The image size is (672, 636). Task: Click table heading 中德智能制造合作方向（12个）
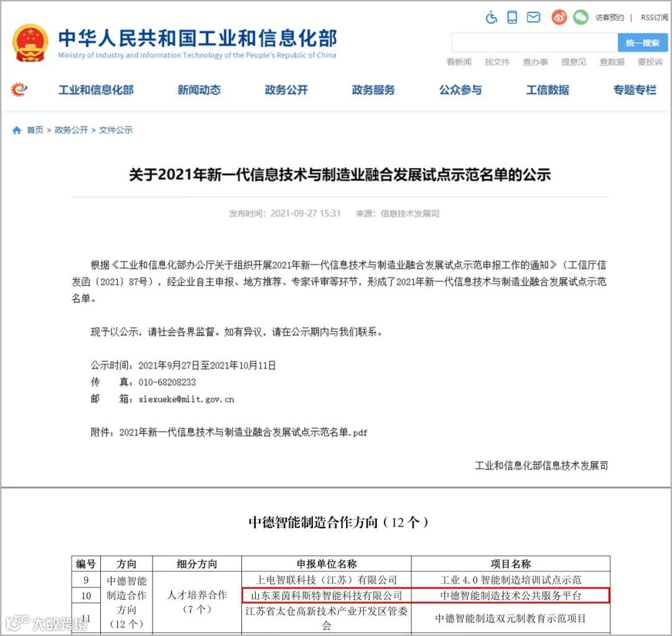tap(338, 523)
